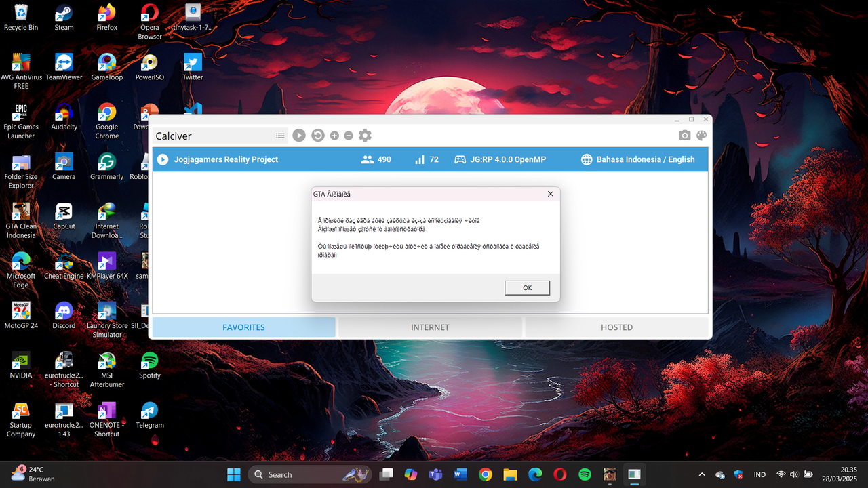The image size is (868, 488).
Task: Switch to the INTERNET tab
Action: (430, 327)
